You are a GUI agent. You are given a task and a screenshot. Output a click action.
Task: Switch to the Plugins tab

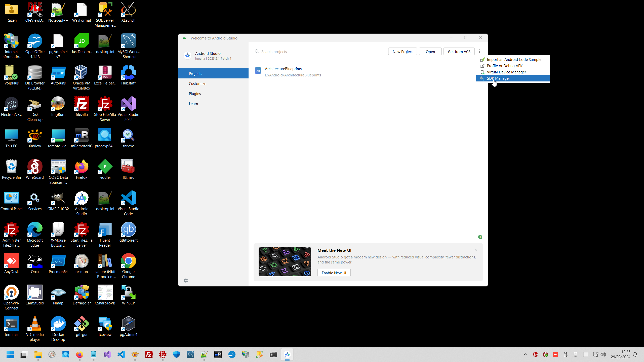195,94
